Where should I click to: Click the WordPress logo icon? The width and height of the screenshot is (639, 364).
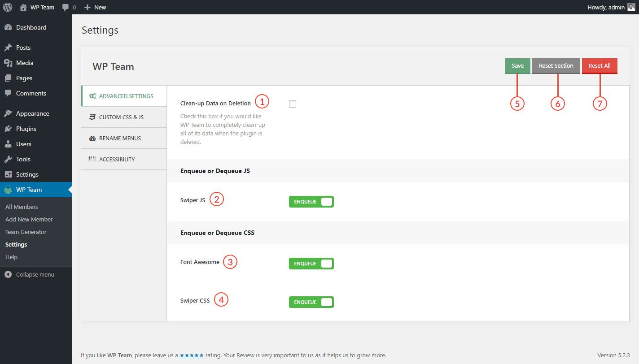(x=8, y=7)
